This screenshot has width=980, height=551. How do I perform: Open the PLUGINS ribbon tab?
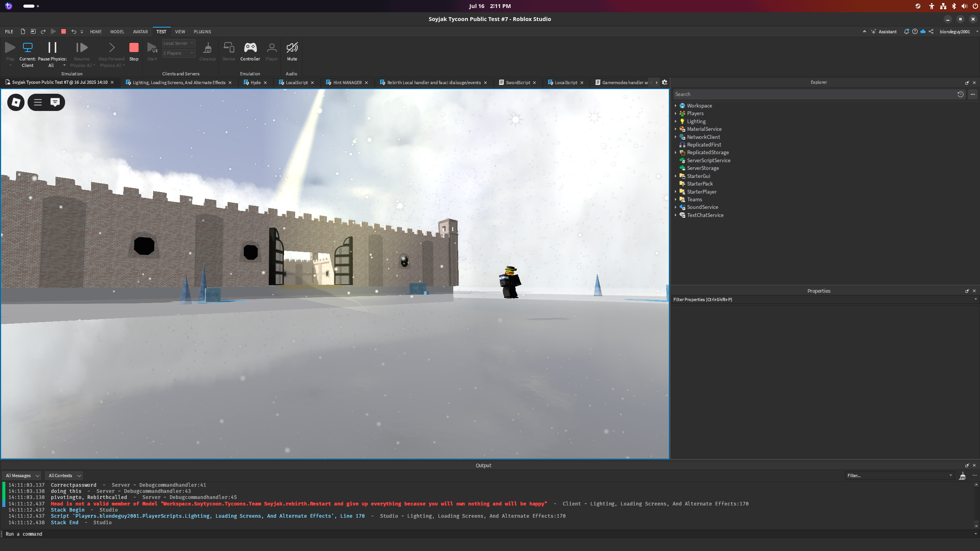(202, 32)
